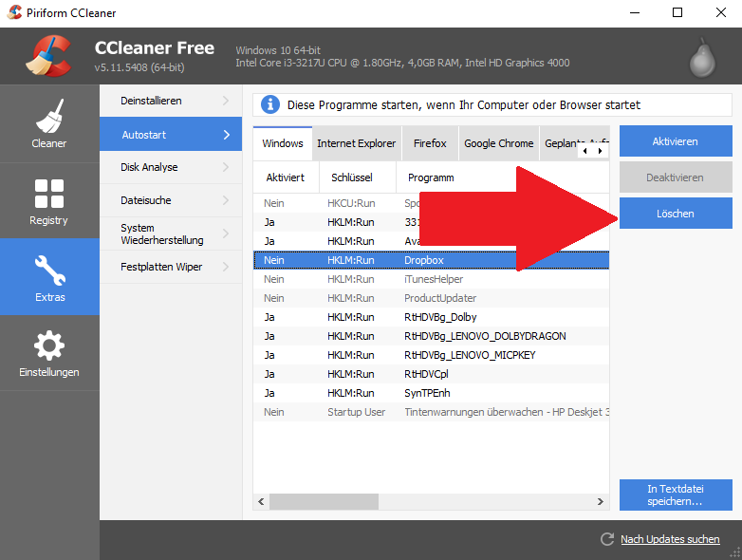
Task: Click the Piriform pear icon
Action: (x=702, y=58)
